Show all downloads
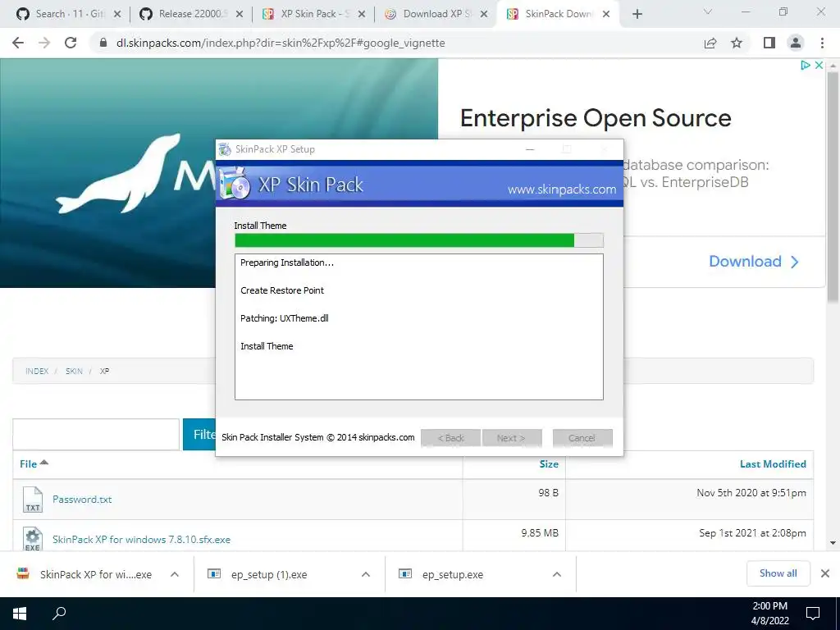 pos(778,573)
